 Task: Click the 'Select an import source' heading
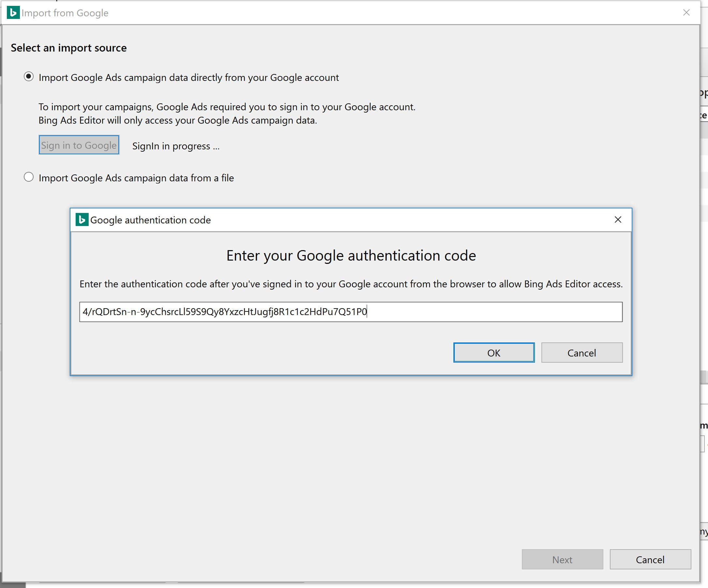(x=69, y=48)
